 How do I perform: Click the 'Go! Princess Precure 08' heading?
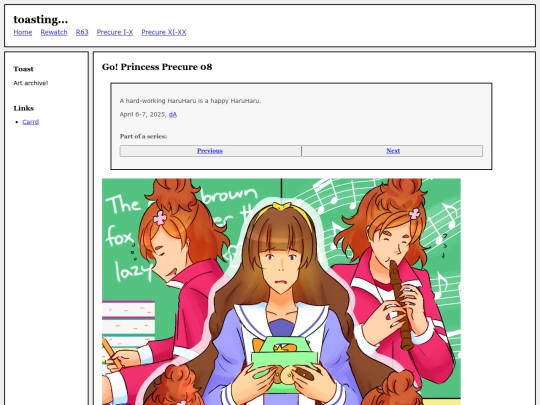pyautogui.click(x=157, y=67)
